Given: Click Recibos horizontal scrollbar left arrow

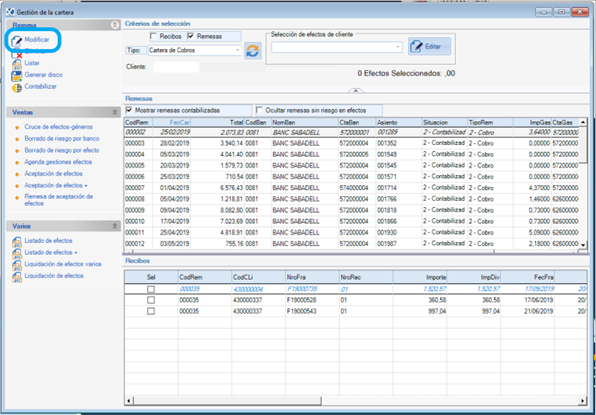Looking at the screenshot, I should click(x=128, y=401).
